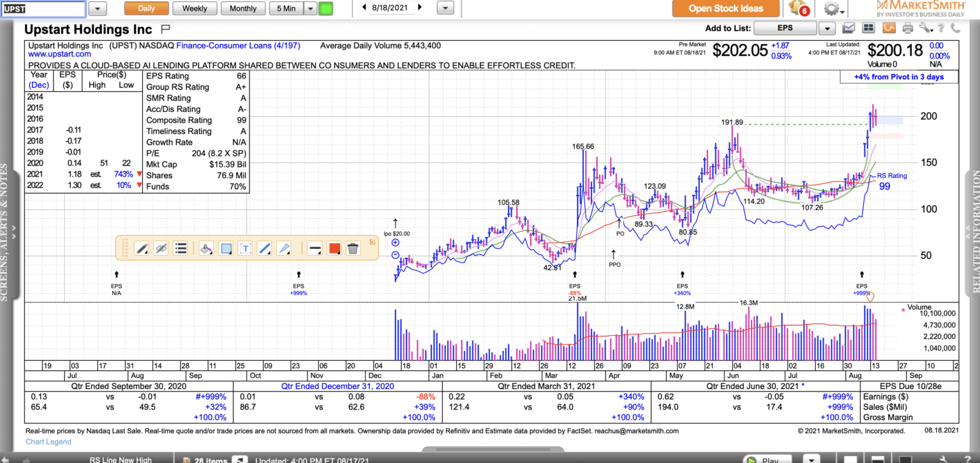Click the trash can delete icon
Viewport: 980px width, 463px height.
coord(353,248)
